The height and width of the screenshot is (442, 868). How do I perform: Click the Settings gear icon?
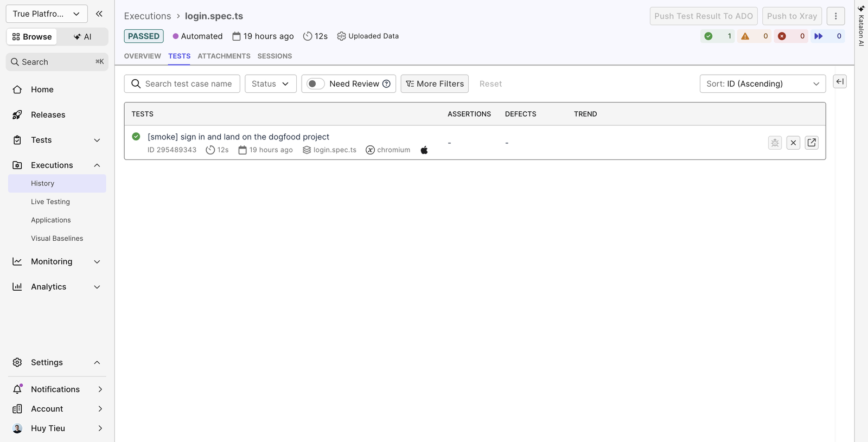(17, 362)
